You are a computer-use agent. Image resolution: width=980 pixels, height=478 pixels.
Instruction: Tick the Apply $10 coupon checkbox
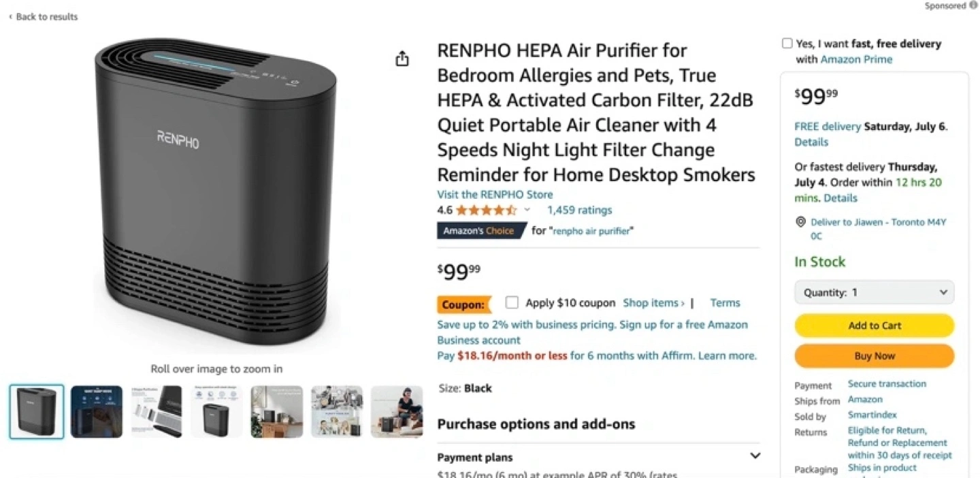pos(512,302)
